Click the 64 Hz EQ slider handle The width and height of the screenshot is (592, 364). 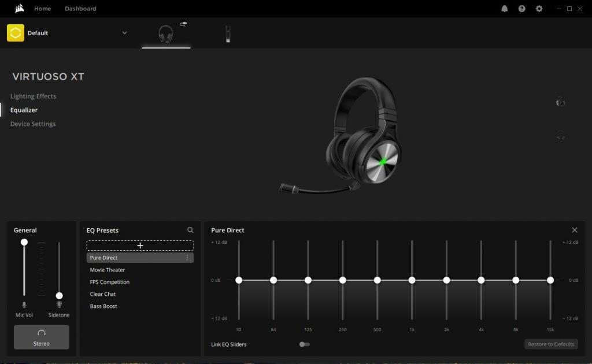click(273, 280)
